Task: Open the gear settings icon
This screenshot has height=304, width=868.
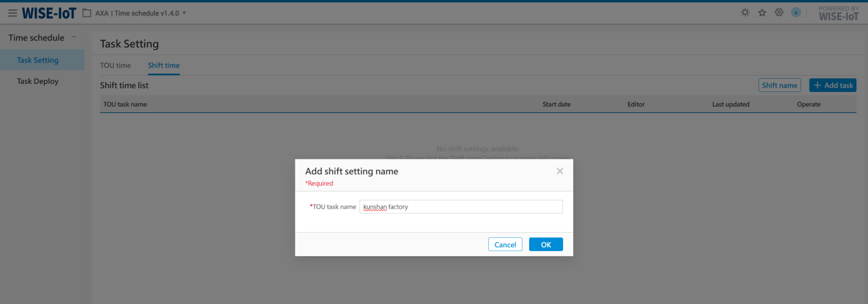Action: [x=779, y=13]
